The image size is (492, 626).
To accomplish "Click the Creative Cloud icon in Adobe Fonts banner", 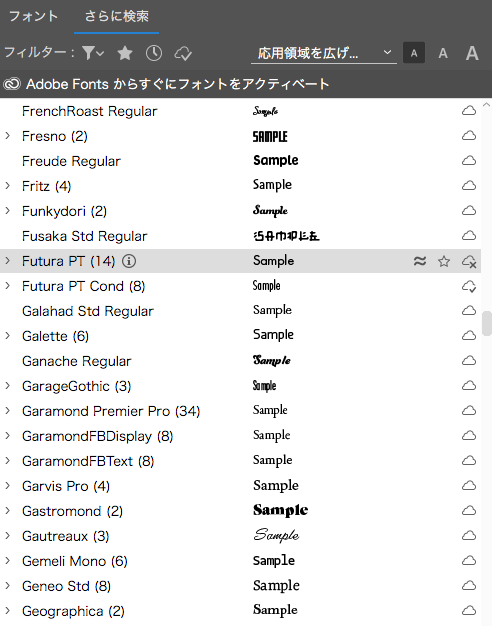I will tap(12, 84).
